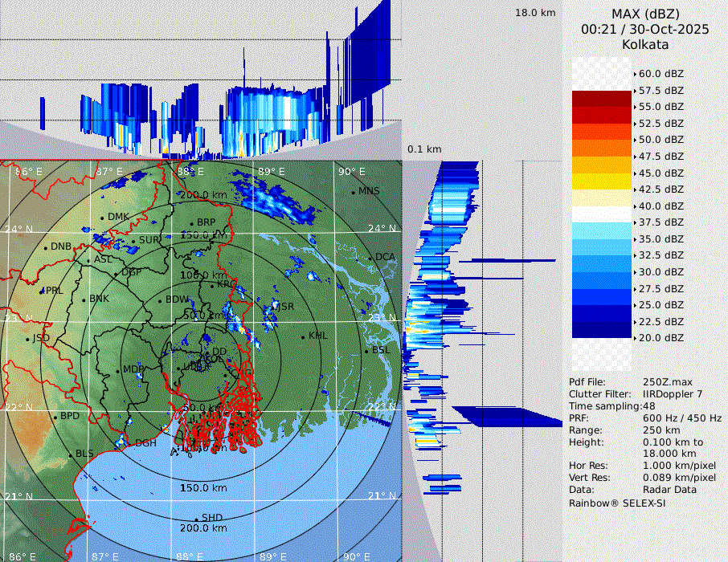Screen dimensions: 728x562
Task: Select the BLS station marker
Action: 71,454
